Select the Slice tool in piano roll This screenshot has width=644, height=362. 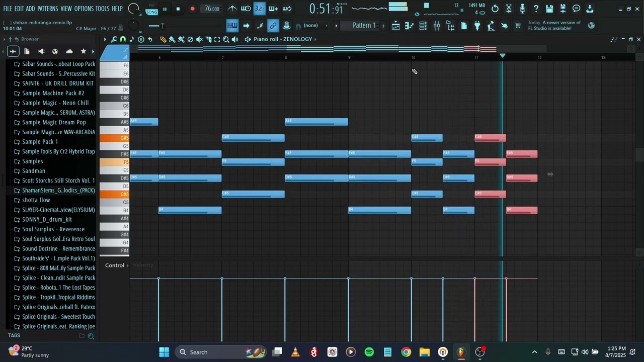pos(208,39)
